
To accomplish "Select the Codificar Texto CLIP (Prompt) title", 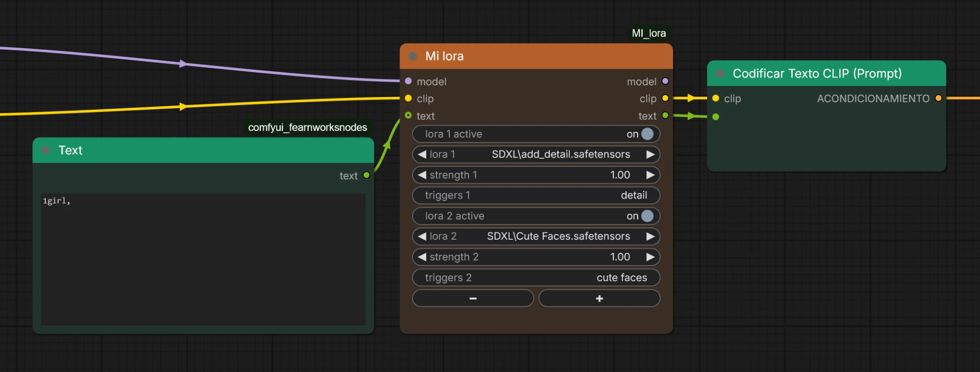I will coord(817,74).
